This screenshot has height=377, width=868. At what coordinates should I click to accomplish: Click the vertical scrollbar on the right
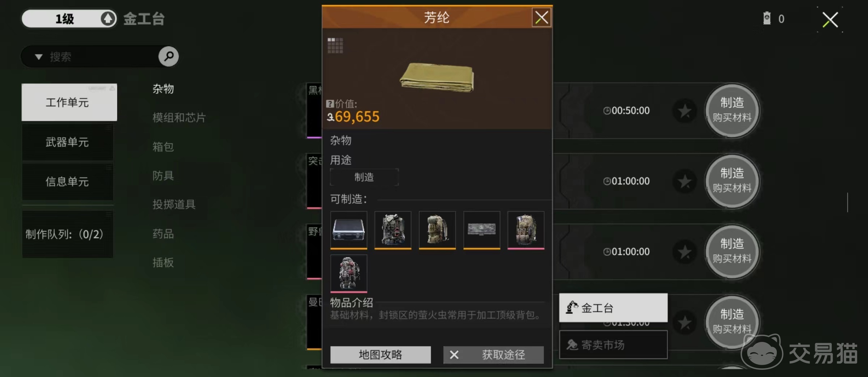click(x=847, y=202)
